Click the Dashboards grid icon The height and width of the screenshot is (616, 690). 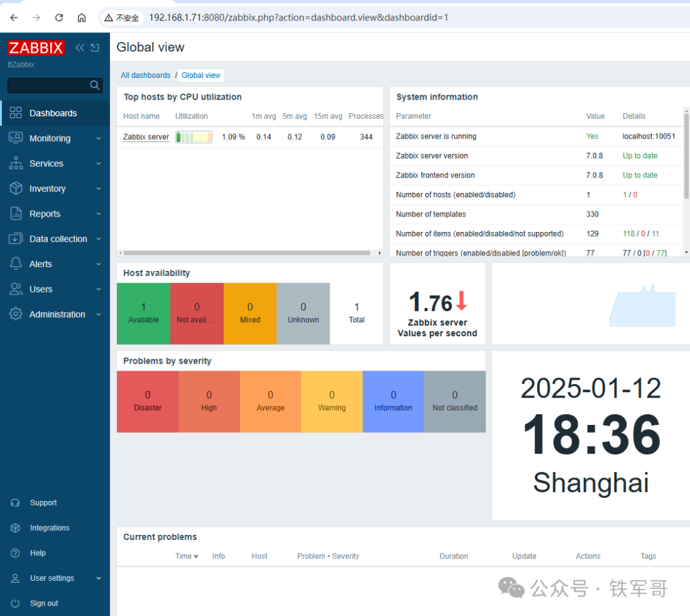coord(15,112)
